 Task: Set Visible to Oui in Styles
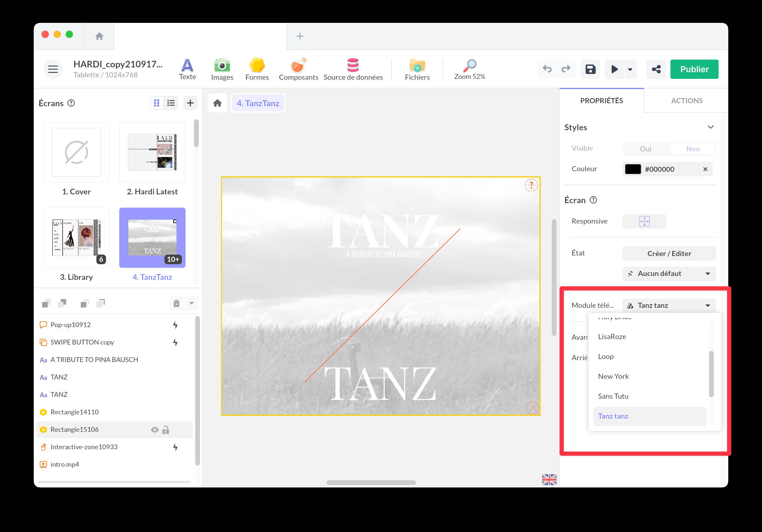coord(645,148)
